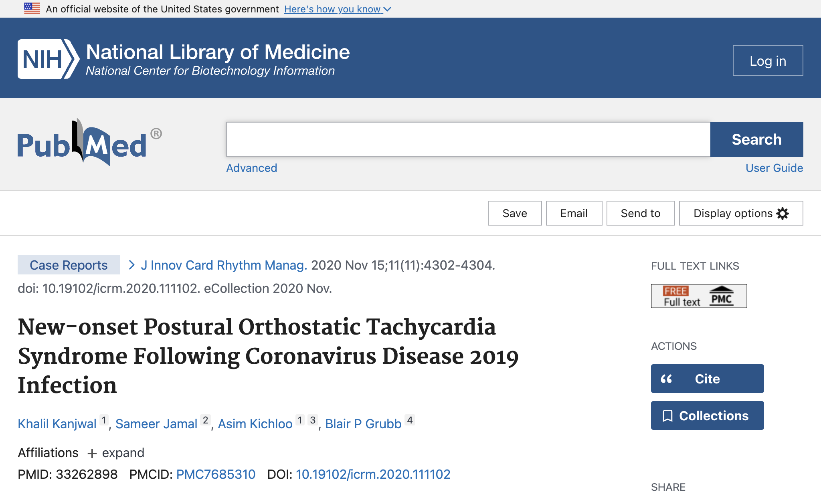Expand "Here's how you know" dropdown
Screen dimensions: 821x504
coord(338,9)
